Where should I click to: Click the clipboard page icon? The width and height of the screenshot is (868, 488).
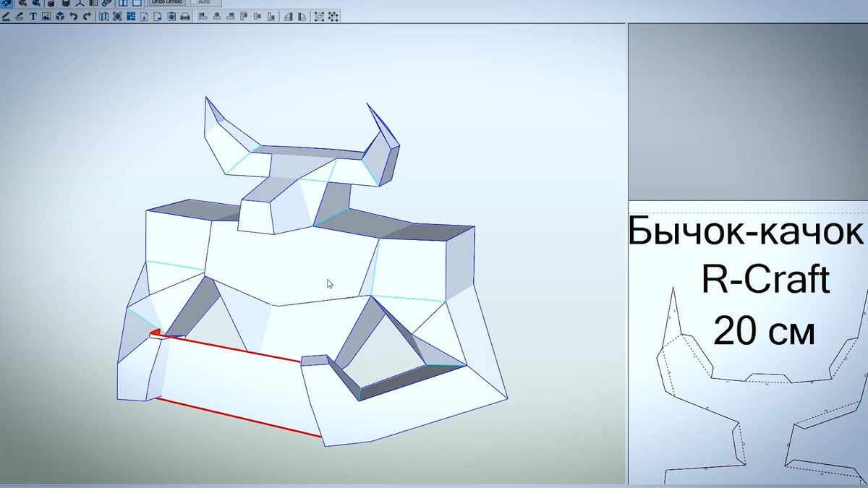[x=171, y=16]
